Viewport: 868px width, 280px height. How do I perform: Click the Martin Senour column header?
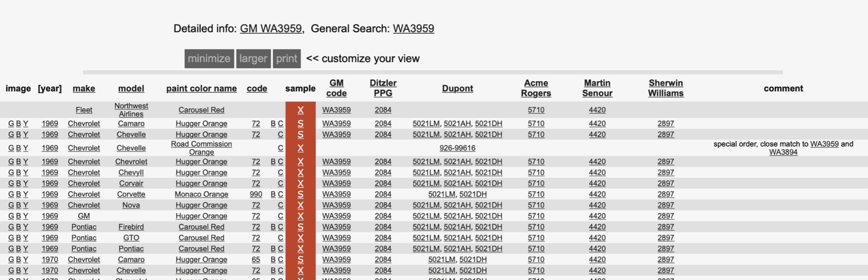[x=597, y=88]
